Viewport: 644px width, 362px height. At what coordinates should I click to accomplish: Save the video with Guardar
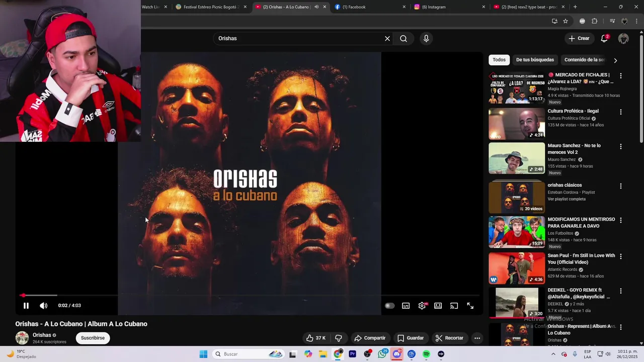pyautogui.click(x=411, y=338)
